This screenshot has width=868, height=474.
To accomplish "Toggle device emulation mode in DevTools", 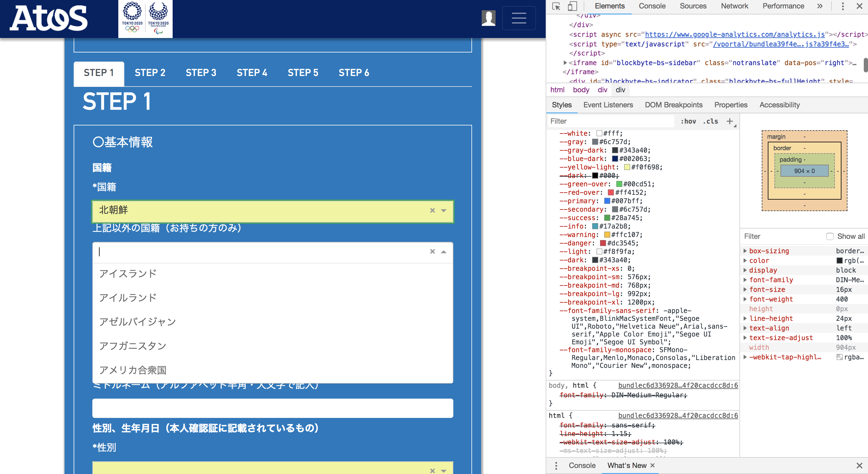I will point(572,6).
